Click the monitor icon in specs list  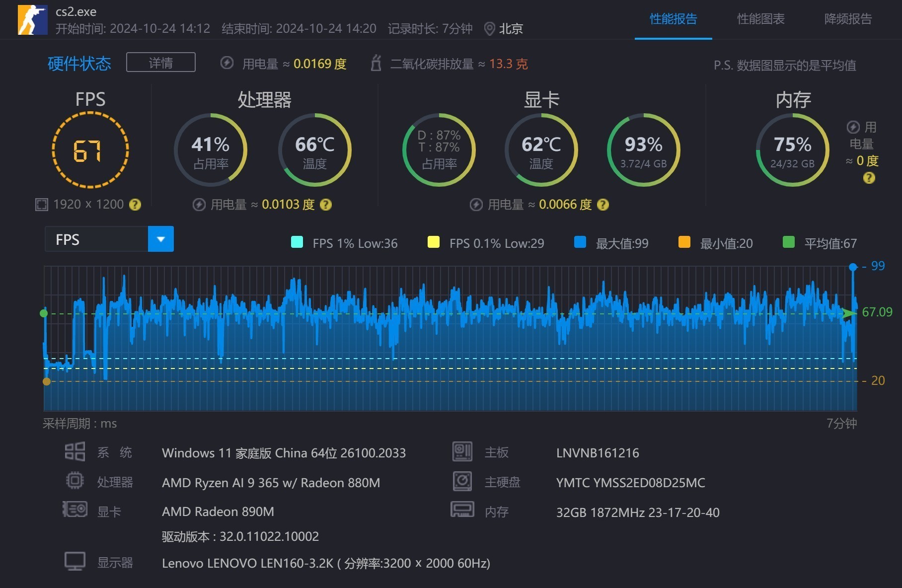(x=75, y=562)
